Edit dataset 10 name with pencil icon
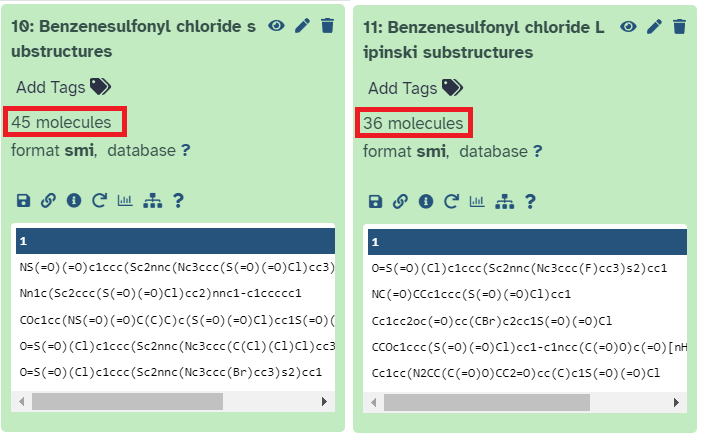The image size is (705, 438). [x=303, y=26]
